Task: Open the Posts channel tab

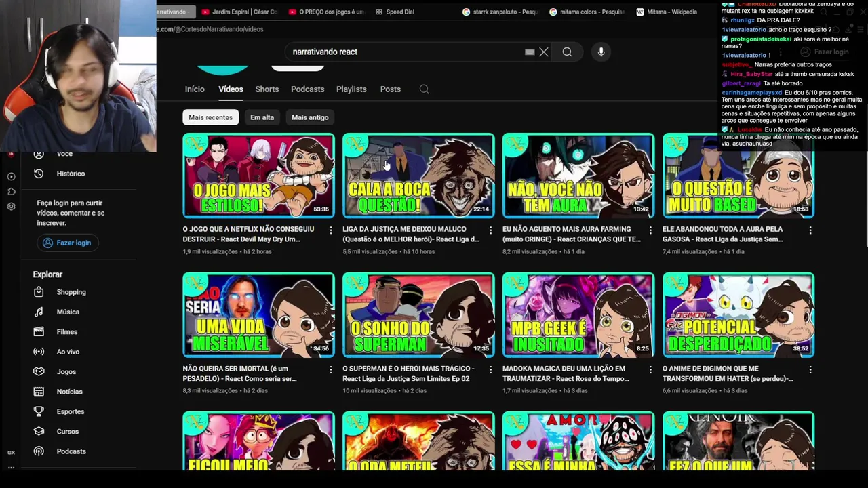Action: point(391,89)
